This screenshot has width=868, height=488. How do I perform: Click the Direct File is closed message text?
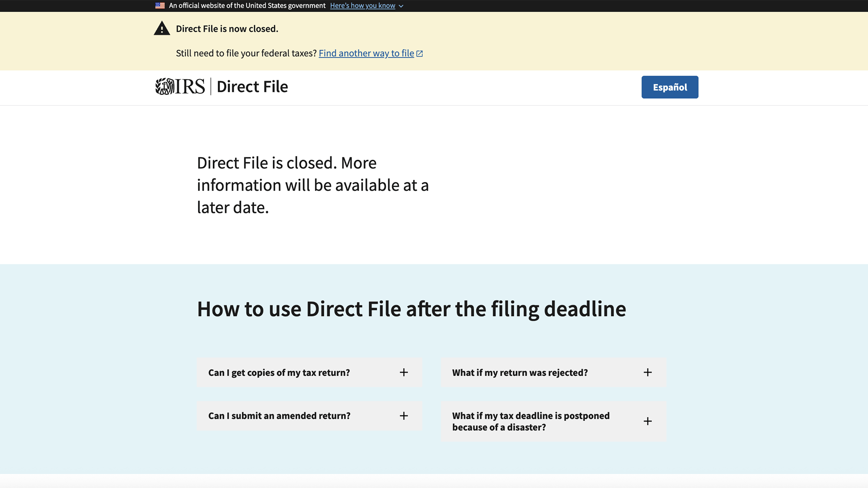[313, 185]
